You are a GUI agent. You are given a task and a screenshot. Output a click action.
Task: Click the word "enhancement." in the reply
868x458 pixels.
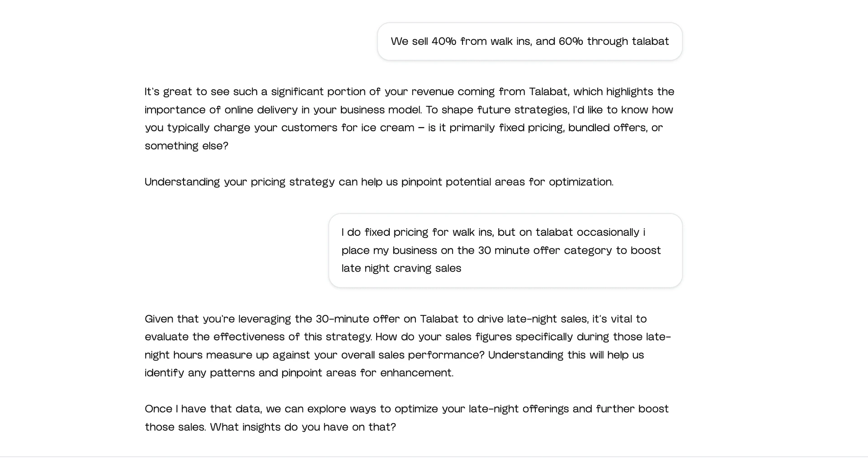click(x=416, y=373)
